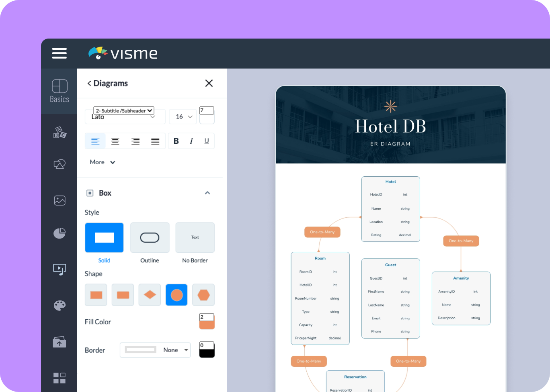Select One-to-Many label below Guest table
Viewport: 550px width, 392px height.
tap(408, 361)
